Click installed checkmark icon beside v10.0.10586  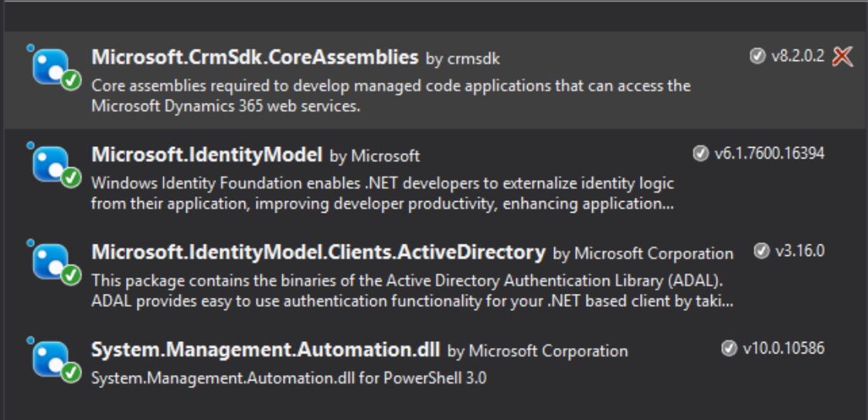coord(729,349)
